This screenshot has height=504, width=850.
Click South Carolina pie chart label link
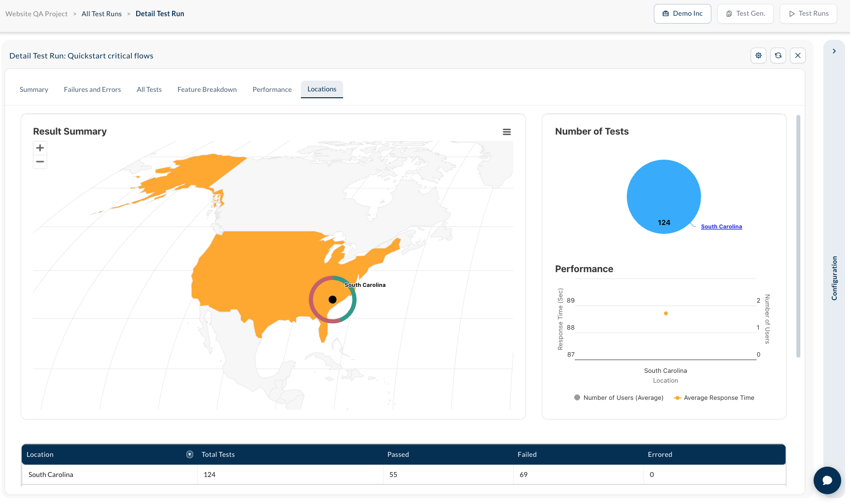pyautogui.click(x=721, y=226)
